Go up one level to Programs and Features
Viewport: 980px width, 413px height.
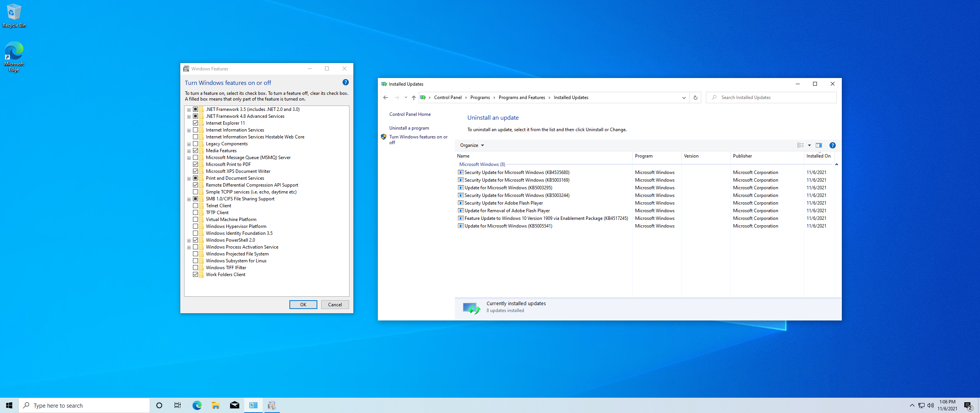pos(414,98)
